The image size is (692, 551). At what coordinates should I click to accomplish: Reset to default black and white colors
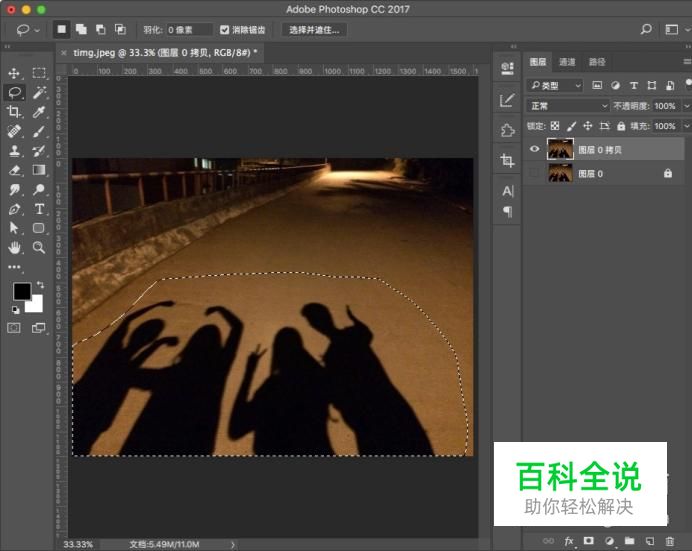click(x=15, y=310)
